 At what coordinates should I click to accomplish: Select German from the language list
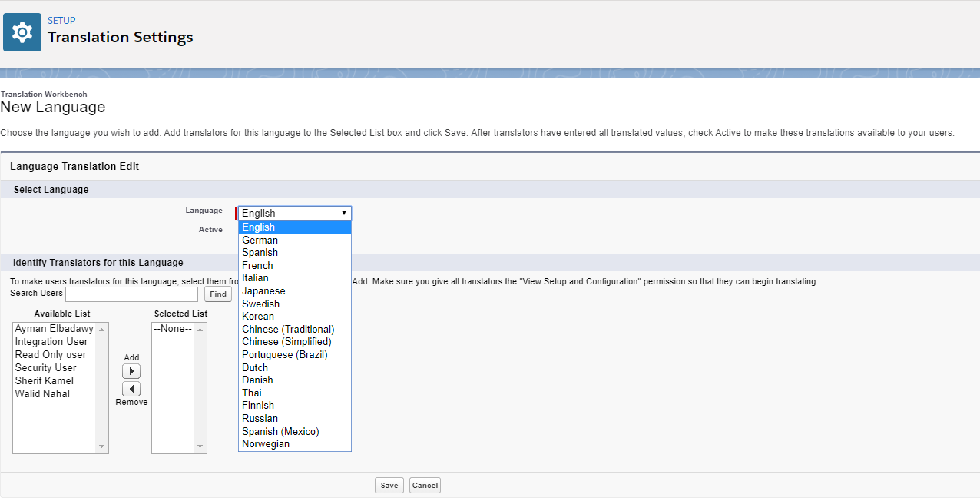click(x=260, y=240)
